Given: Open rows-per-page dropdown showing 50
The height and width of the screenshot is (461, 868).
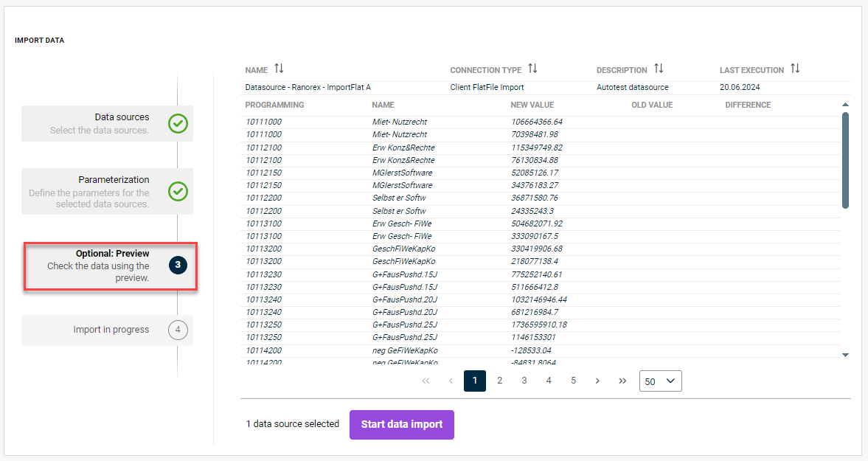Looking at the screenshot, I should (661, 381).
